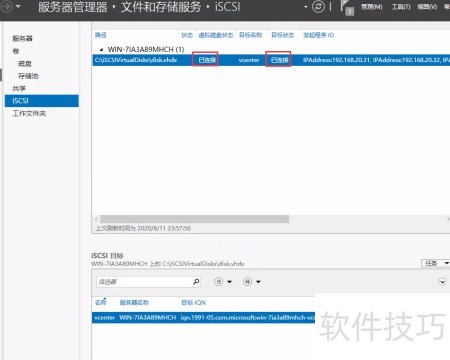
Task: Select the vcenter row in the iSCSI targets list
Action: pyautogui.click(x=203, y=317)
